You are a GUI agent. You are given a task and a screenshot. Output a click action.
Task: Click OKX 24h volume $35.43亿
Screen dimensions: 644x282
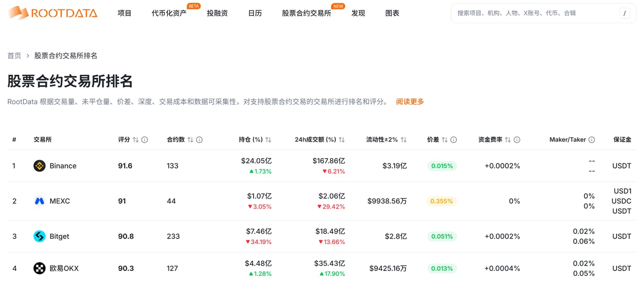(x=330, y=263)
